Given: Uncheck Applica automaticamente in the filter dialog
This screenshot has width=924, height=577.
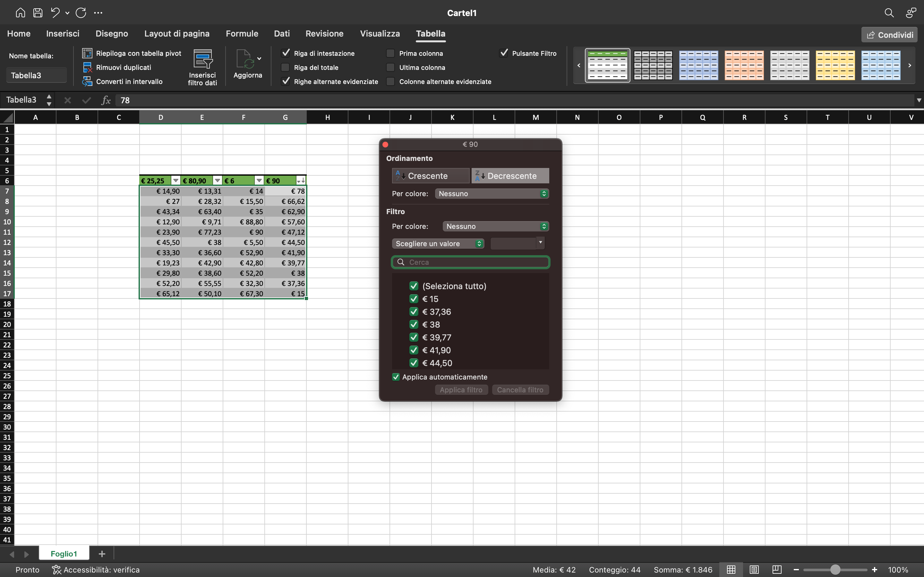Looking at the screenshot, I should click(396, 377).
